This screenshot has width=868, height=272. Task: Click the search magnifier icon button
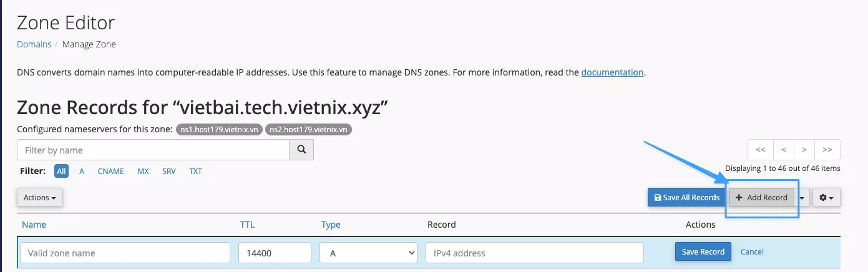point(301,150)
